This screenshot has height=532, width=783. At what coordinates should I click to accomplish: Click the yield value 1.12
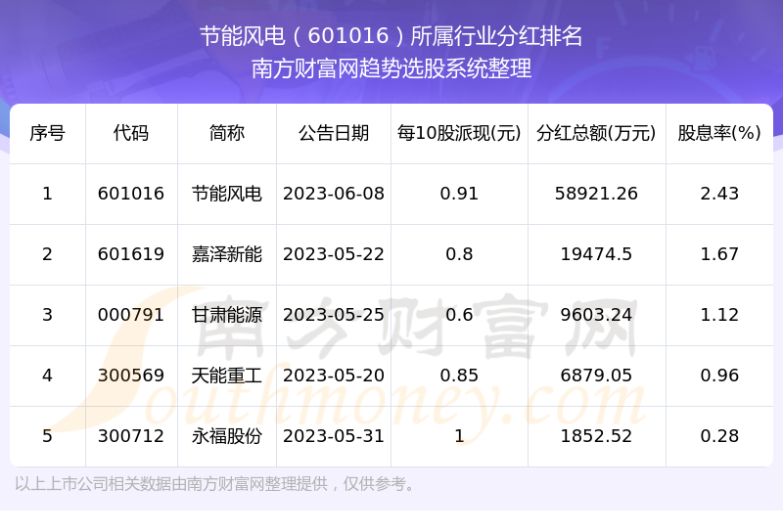(x=719, y=315)
